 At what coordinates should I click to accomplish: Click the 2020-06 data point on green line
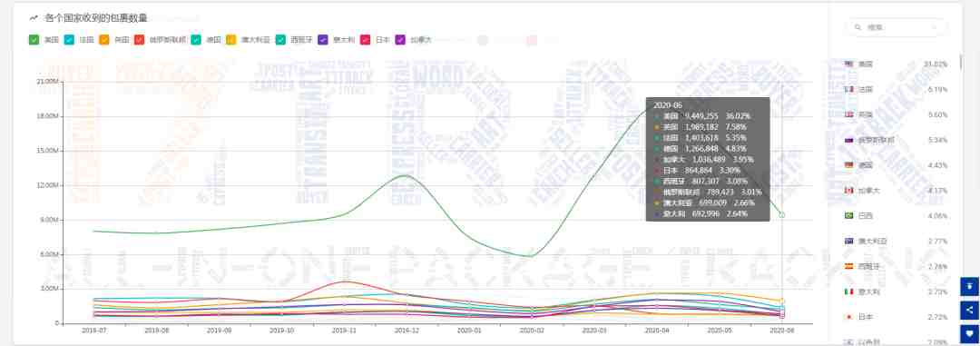coord(781,214)
